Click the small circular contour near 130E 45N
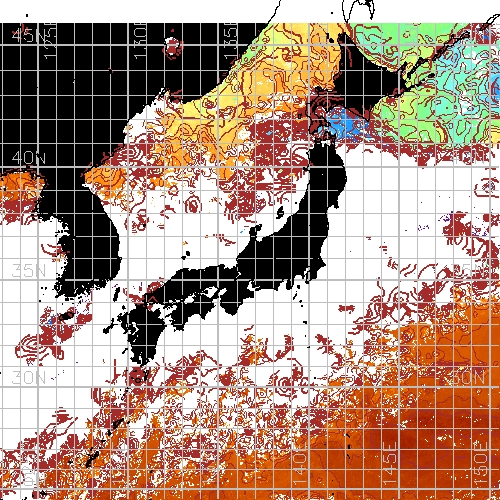 tap(173, 47)
